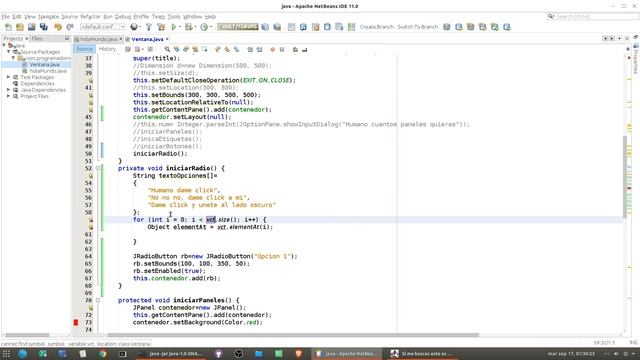
Task: Expand the Test Packages node
Action: coord(9,77)
